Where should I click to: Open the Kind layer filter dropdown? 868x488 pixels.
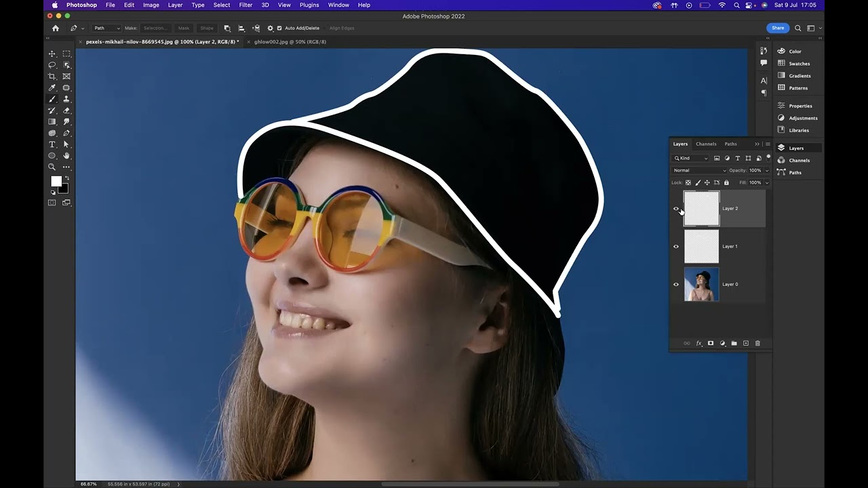[x=690, y=158]
